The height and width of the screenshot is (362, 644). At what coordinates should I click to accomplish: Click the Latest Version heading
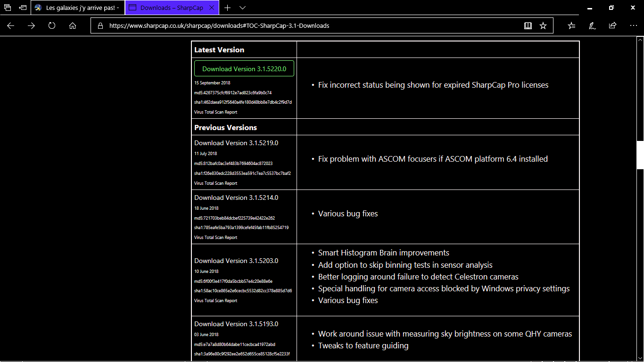tap(219, 49)
